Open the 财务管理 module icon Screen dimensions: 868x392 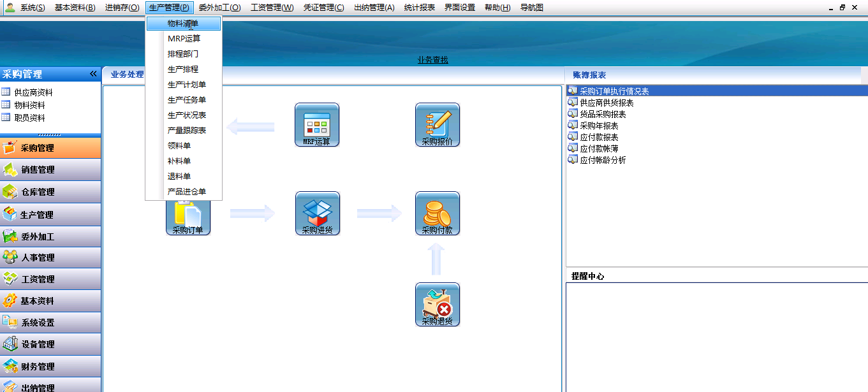[50, 366]
